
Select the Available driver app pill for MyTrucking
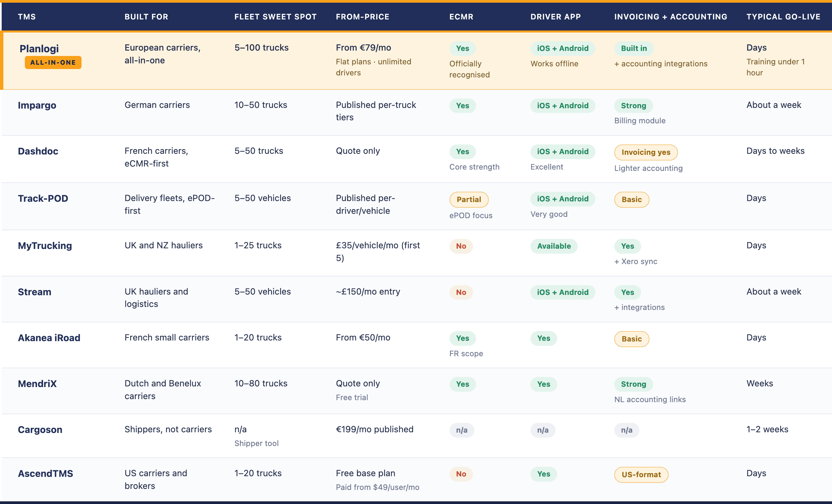coord(554,246)
